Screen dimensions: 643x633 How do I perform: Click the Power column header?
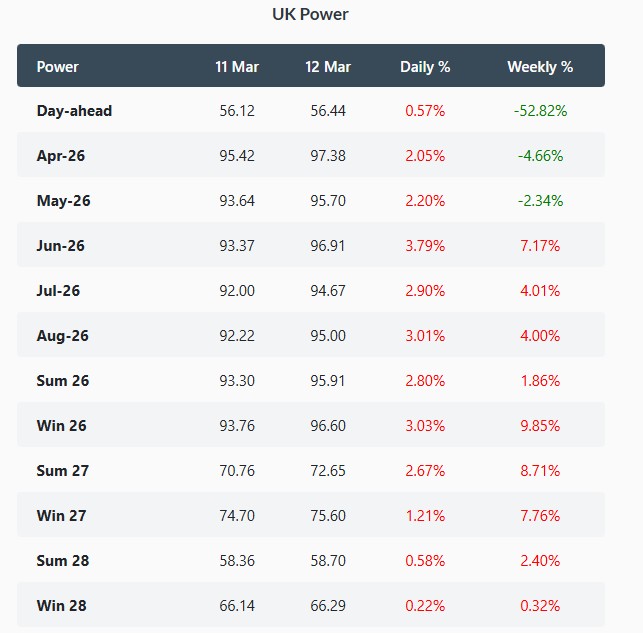click(x=58, y=67)
